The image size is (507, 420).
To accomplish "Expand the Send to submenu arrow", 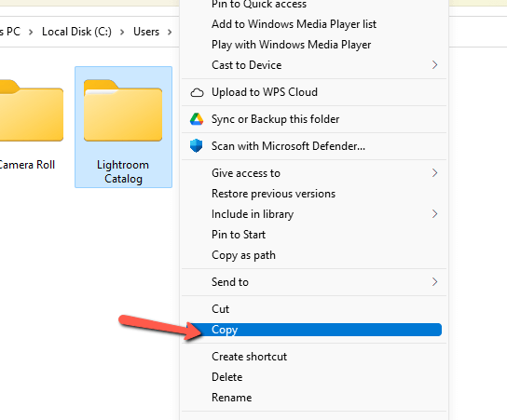I will tap(434, 282).
